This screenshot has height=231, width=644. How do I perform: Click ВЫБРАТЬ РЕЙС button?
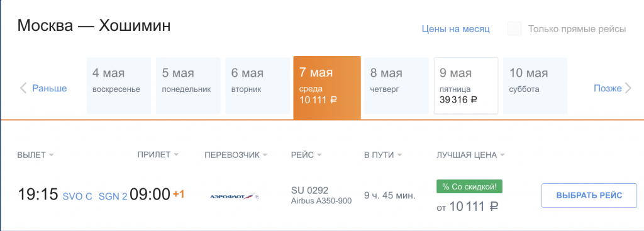pyautogui.click(x=589, y=195)
